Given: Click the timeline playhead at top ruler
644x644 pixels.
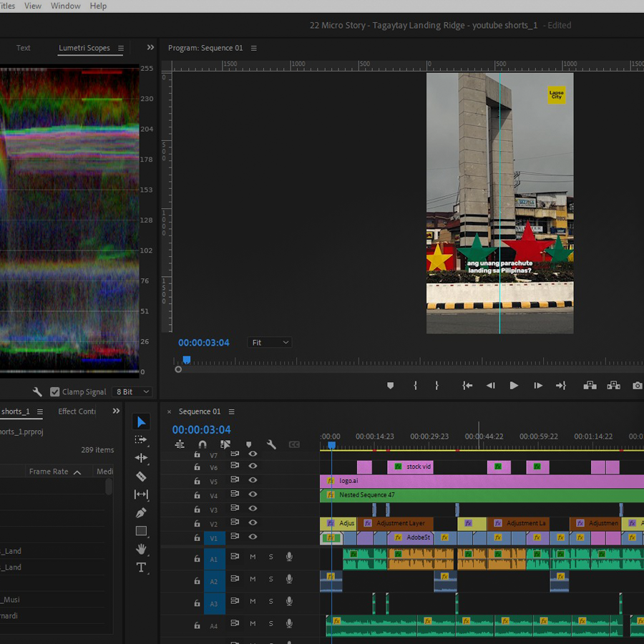Looking at the screenshot, I should pyautogui.click(x=331, y=445).
